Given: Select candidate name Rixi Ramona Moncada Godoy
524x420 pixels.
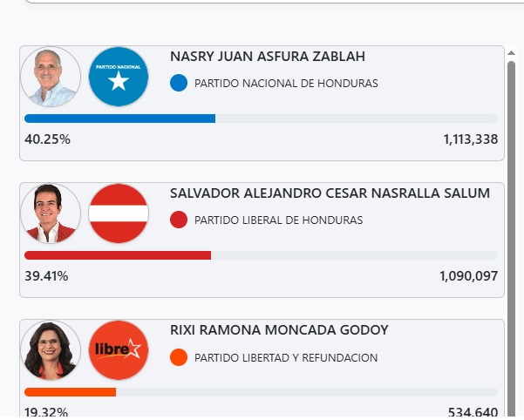Looking at the screenshot, I should click(279, 330).
